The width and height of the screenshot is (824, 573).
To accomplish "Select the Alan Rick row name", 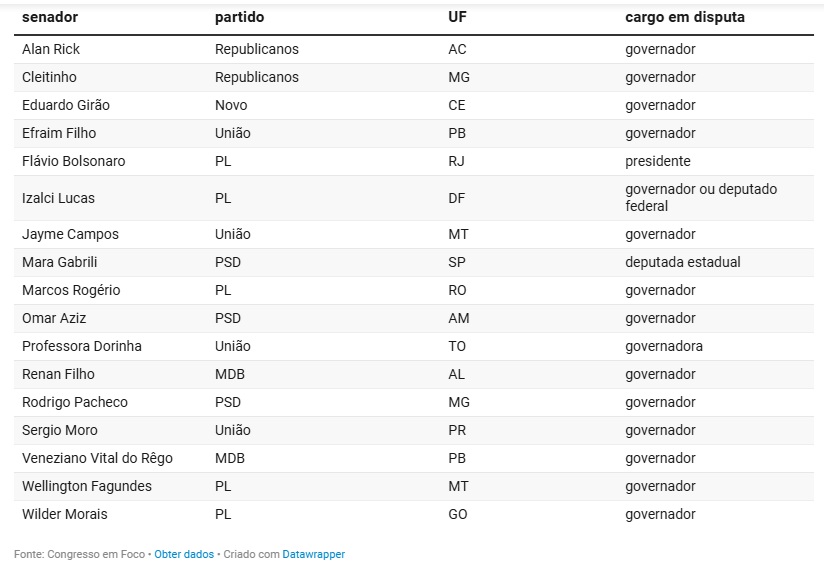I will [51, 49].
